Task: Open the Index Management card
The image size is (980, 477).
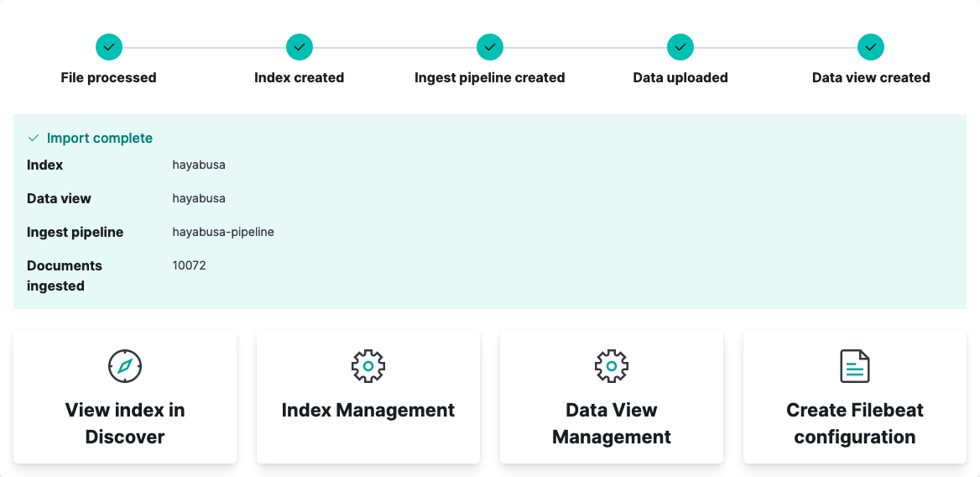Action: pyautogui.click(x=368, y=396)
